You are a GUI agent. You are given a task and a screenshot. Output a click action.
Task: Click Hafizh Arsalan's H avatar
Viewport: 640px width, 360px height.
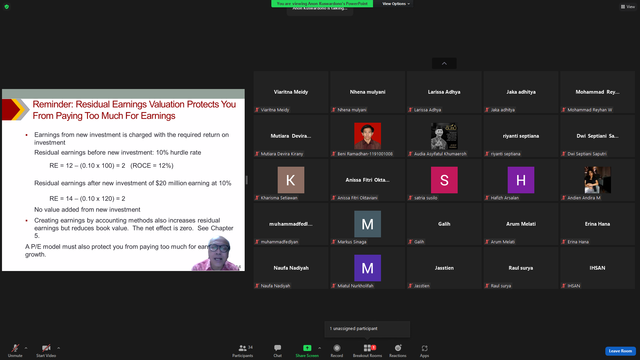point(521,180)
